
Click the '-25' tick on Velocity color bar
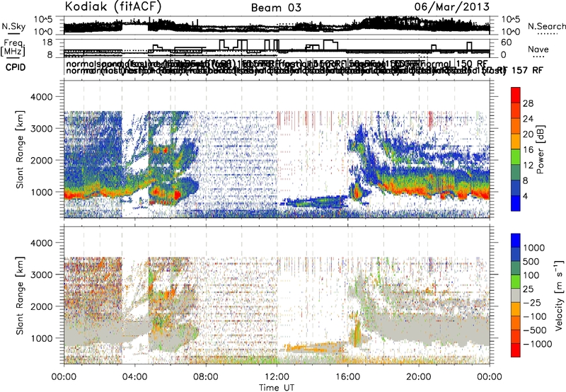(532, 302)
